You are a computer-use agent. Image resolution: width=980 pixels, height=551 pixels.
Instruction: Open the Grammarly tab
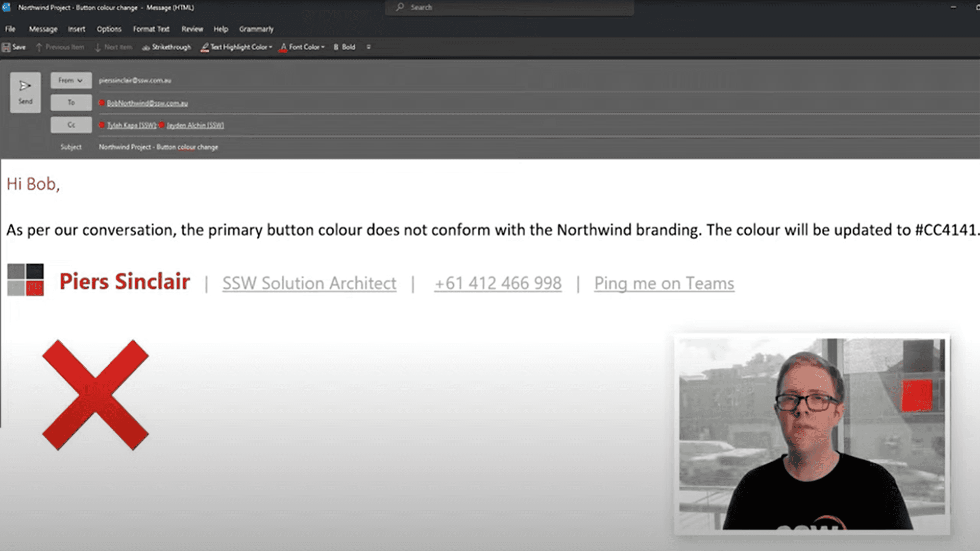point(256,29)
